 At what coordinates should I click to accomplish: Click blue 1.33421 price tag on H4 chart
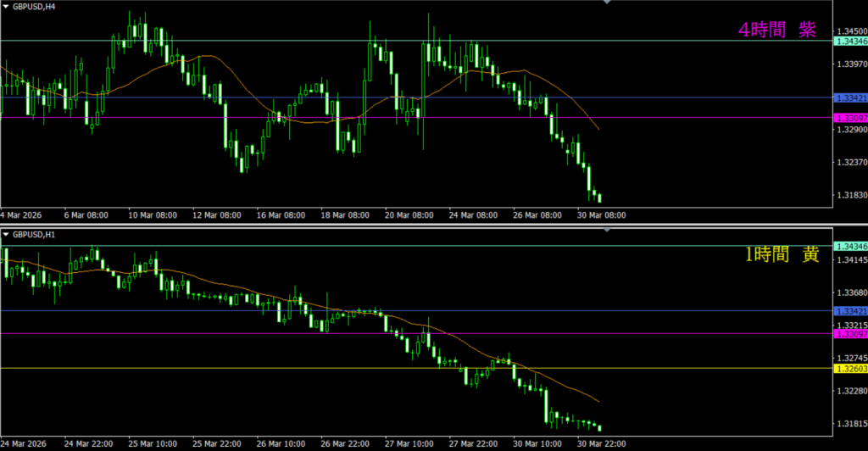pyautogui.click(x=850, y=97)
